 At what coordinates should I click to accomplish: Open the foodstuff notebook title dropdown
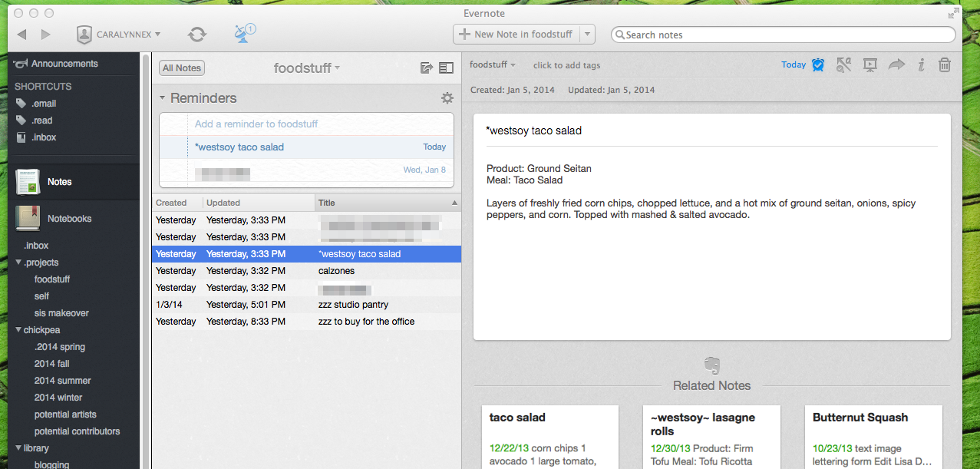pyautogui.click(x=307, y=68)
